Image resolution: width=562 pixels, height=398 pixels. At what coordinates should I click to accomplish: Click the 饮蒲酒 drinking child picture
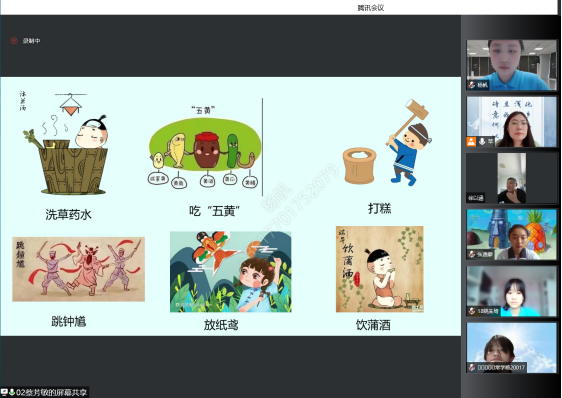click(380, 269)
